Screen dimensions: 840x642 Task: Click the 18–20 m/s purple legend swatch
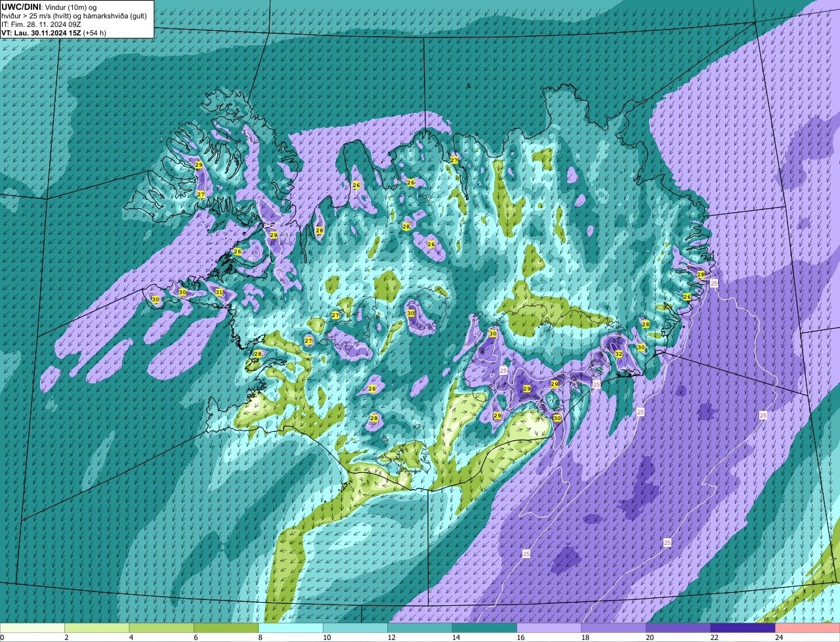click(614, 628)
